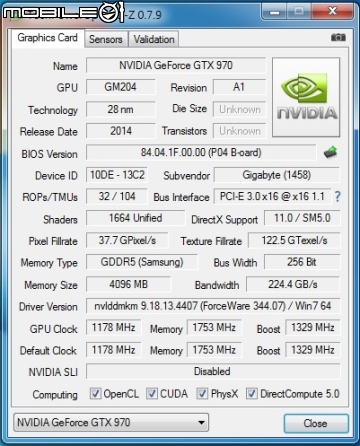
Task: Click the BIOS Version field 84.04.1F.00.00
Action: coord(201,152)
